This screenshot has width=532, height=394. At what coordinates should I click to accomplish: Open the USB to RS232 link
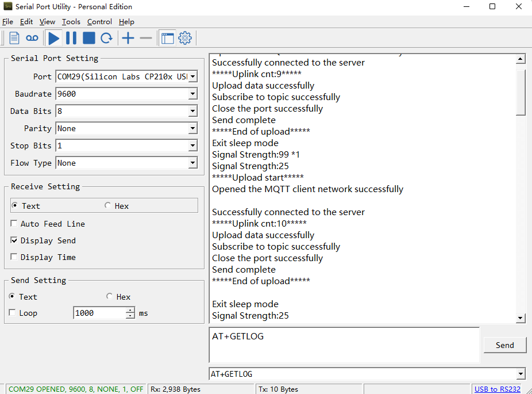[x=498, y=389]
